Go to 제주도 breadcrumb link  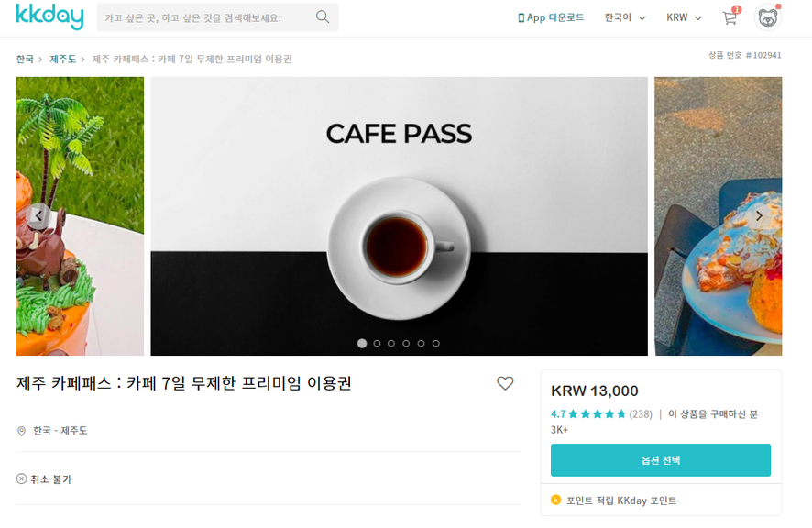[62, 59]
